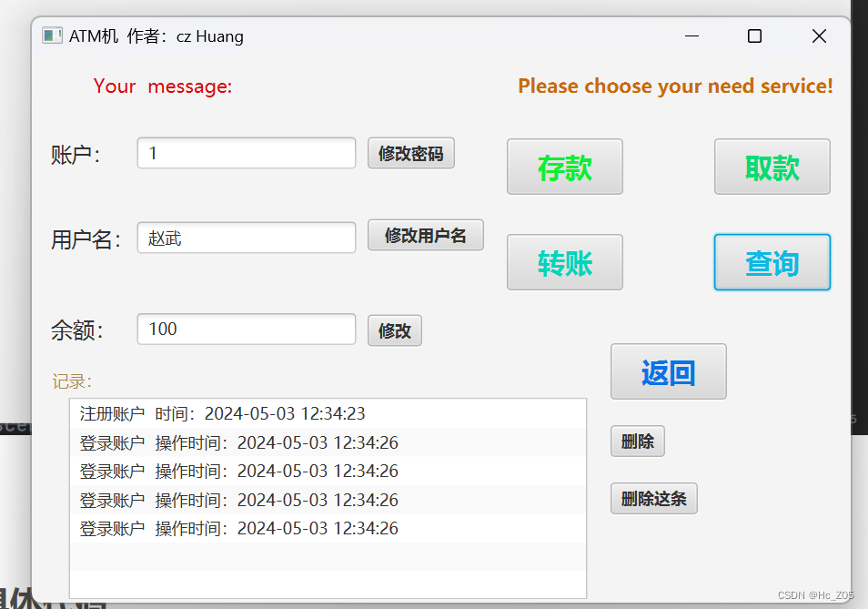The height and width of the screenshot is (609, 868).
Task: Click the red Your message label
Action: click(163, 86)
